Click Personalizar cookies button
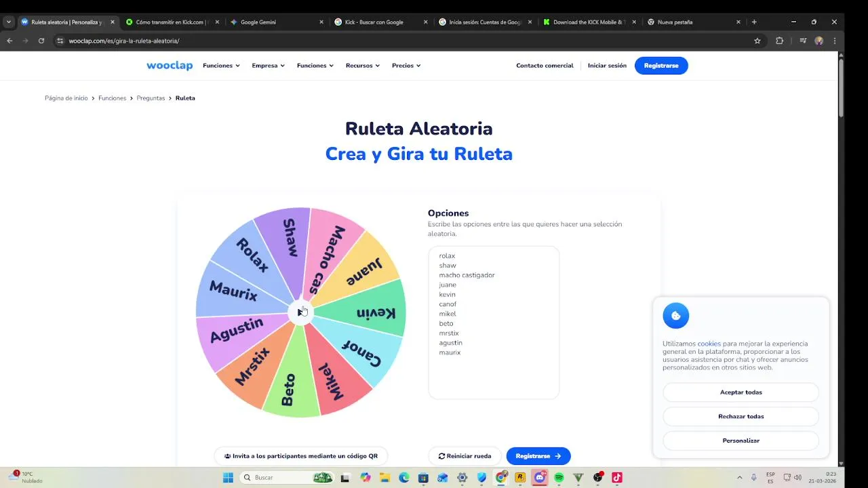This screenshot has width=868, height=488. 741,441
